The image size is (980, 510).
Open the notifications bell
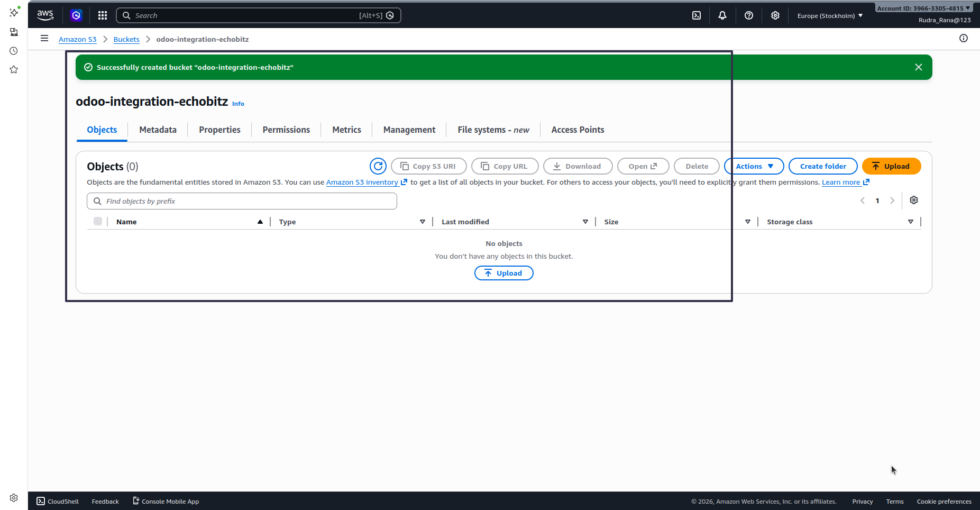pyautogui.click(x=722, y=15)
